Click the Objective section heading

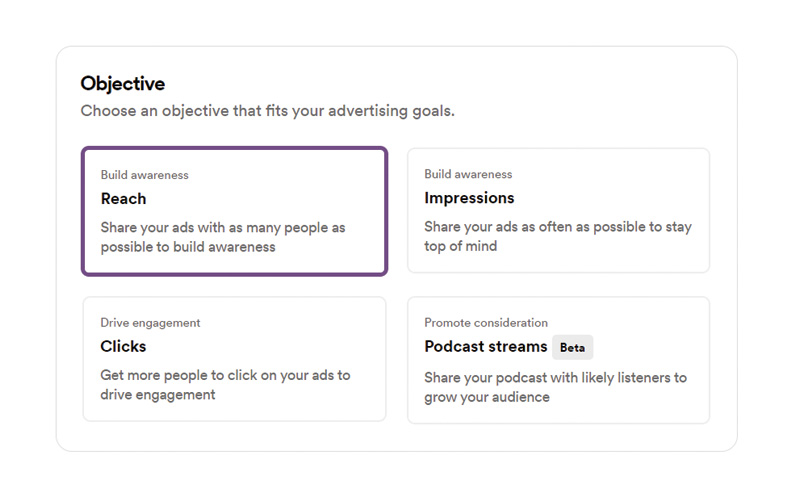123,83
